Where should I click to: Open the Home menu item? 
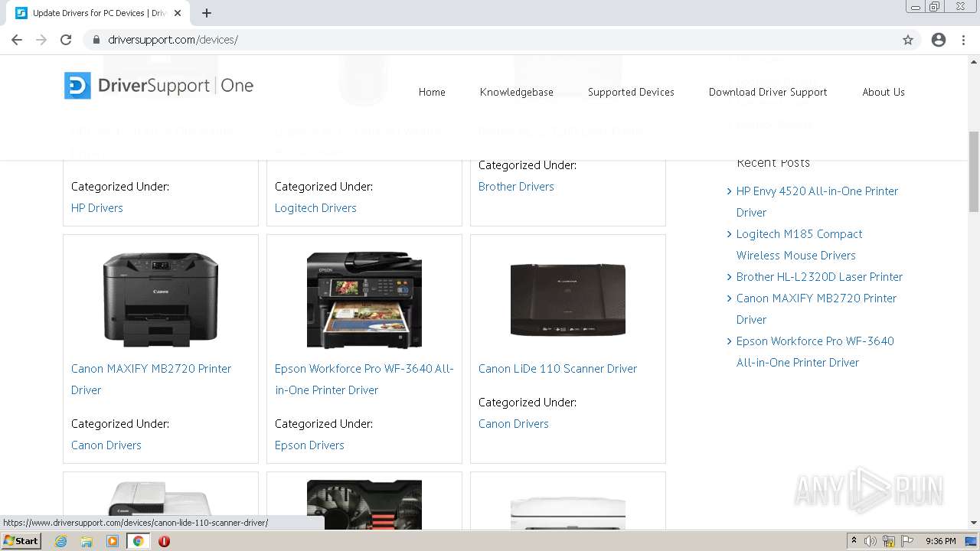(432, 92)
